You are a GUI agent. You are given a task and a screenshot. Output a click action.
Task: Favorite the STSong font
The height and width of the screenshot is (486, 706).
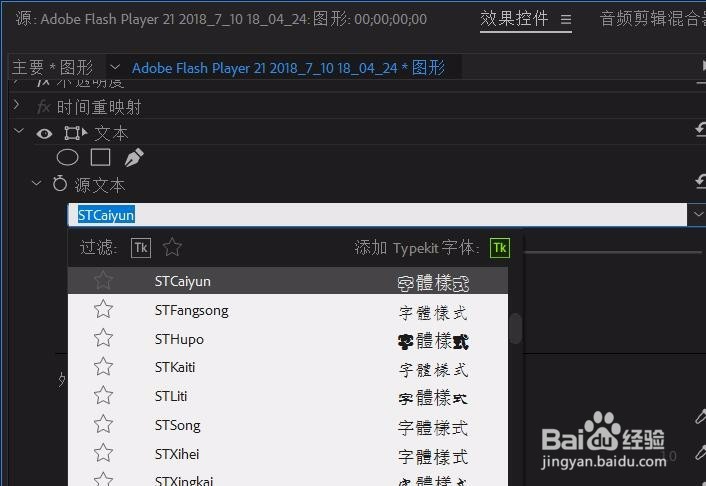104,425
